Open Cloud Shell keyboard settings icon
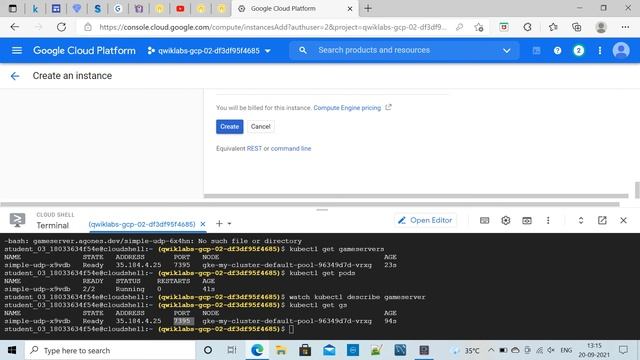Viewport: 640px width, 360px height. (484, 220)
